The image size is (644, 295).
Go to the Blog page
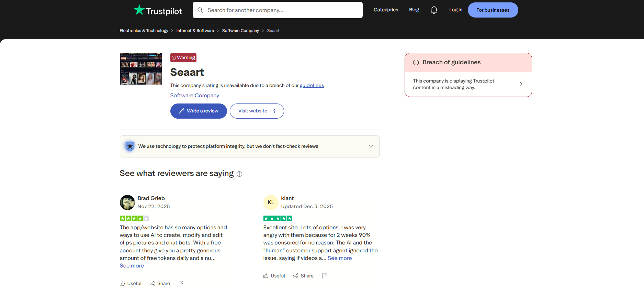tap(414, 10)
